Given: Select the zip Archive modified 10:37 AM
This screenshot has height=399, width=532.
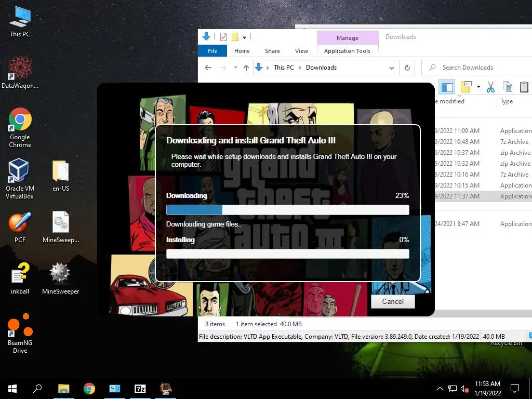Looking at the screenshot, I should (484, 152).
